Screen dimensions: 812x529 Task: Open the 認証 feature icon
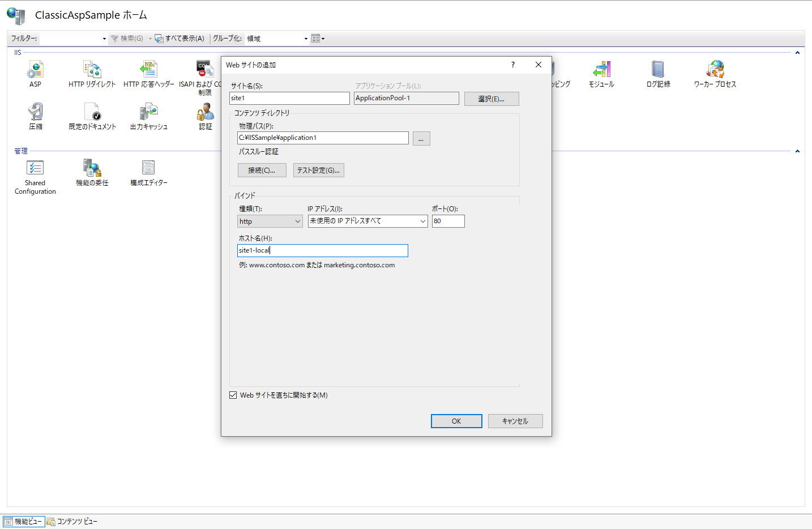click(206, 116)
